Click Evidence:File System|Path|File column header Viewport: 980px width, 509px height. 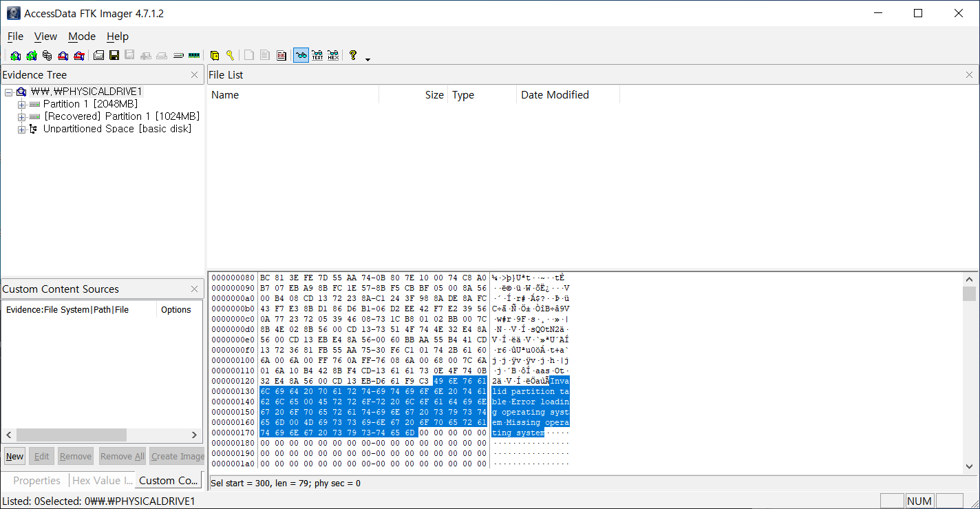pos(79,310)
